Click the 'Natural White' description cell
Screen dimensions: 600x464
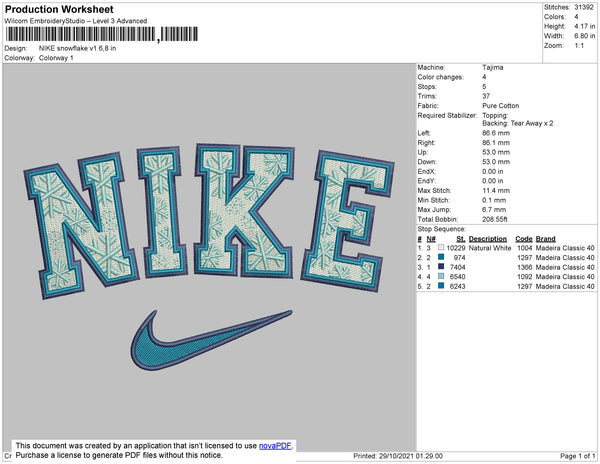pyautogui.click(x=490, y=248)
